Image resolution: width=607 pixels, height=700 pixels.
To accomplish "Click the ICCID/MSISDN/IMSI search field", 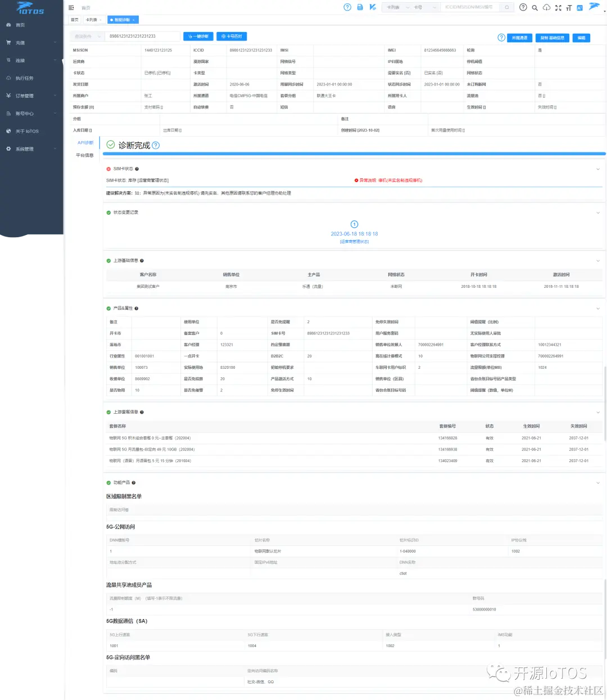I will click(x=471, y=7).
